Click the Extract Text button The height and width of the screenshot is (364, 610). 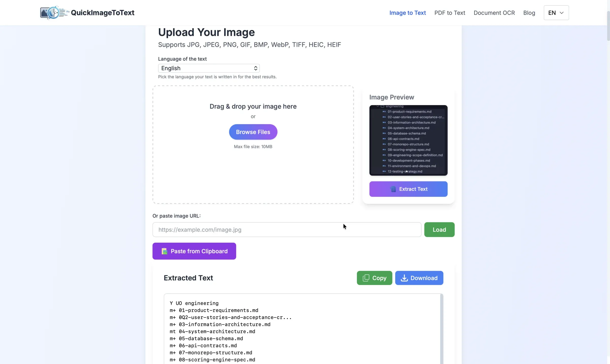click(x=408, y=189)
